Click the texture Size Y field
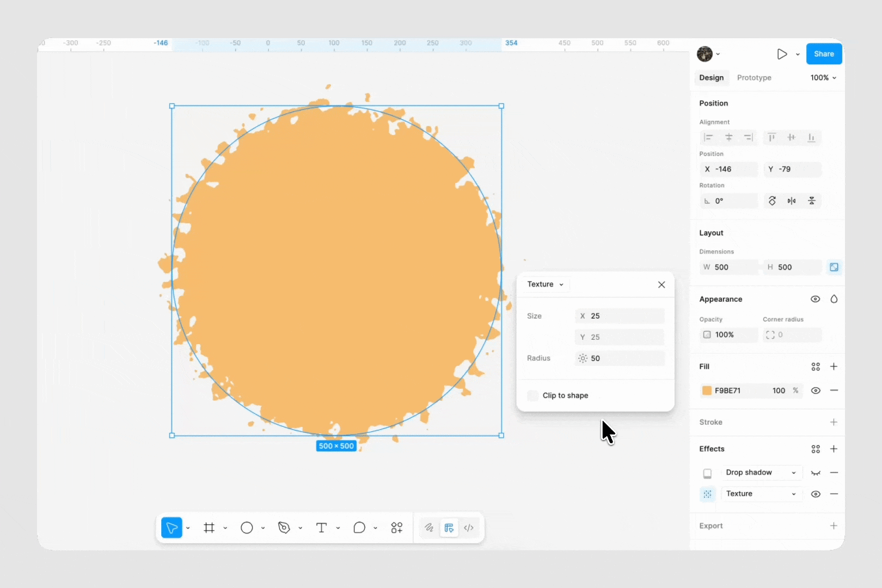This screenshot has width=882, height=588. 620,337
